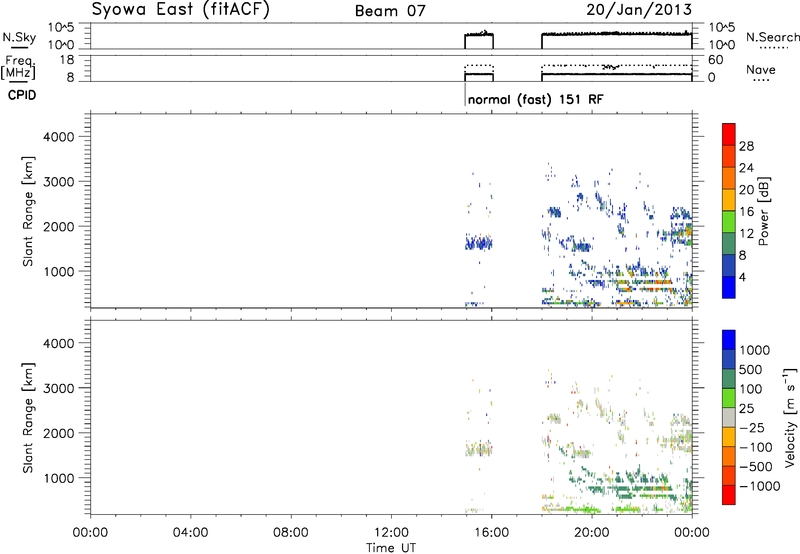Screen dimensions: 800x554
Task: Click the '20:00' time tick label
Action: 592,533
